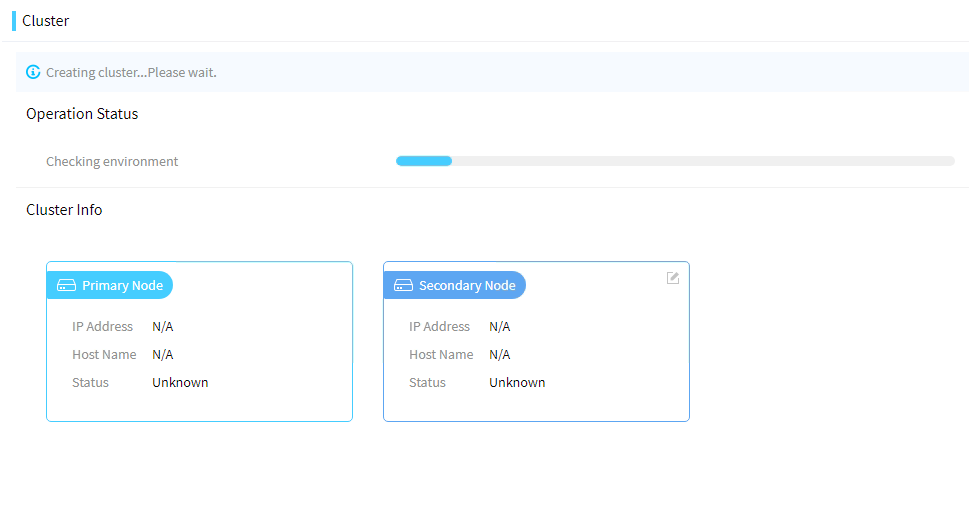This screenshot has width=969, height=515.
Task: Click the edit icon on Secondary Node card
Action: click(x=673, y=278)
